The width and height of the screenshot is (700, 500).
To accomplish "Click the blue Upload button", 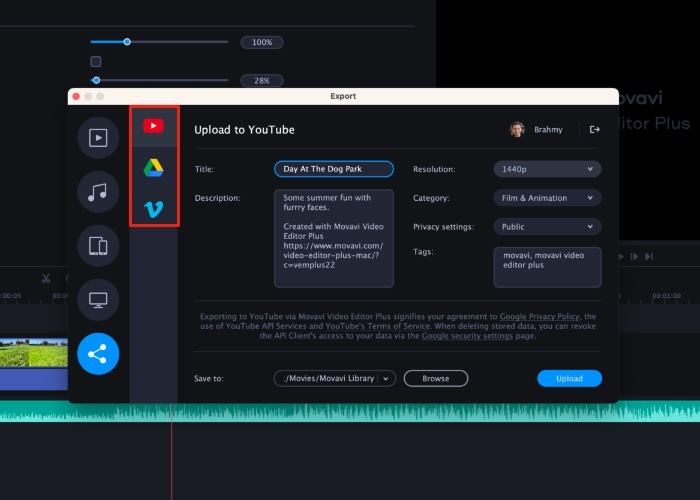I will 569,378.
